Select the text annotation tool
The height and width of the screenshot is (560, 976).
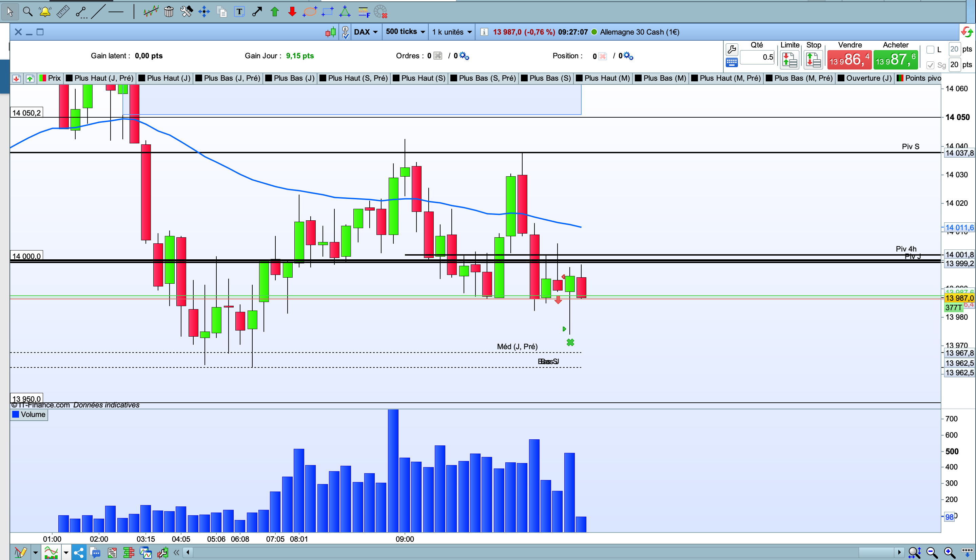pos(239,12)
